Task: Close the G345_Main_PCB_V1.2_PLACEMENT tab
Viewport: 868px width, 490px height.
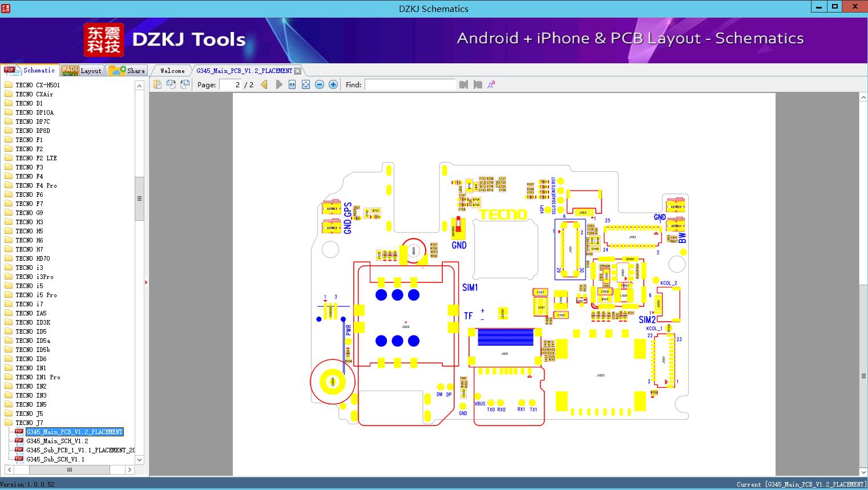Action: point(297,71)
